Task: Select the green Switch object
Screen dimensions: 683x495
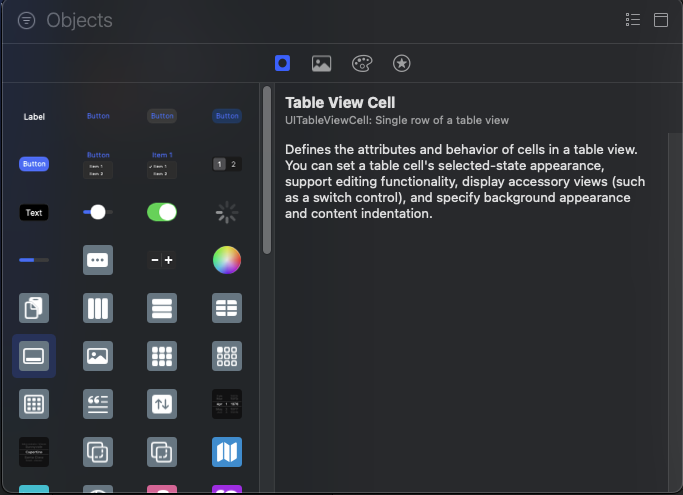Action: point(162,212)
